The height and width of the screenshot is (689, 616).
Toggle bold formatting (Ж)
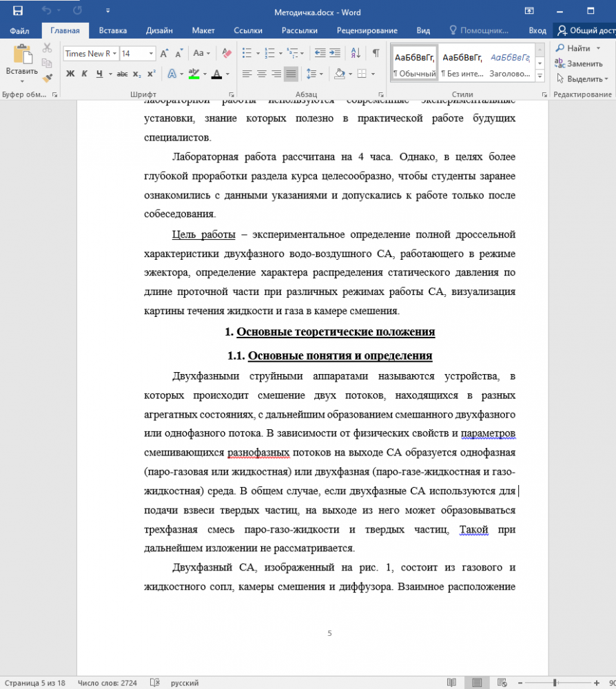pyautogui.click(x=70, y=74)
